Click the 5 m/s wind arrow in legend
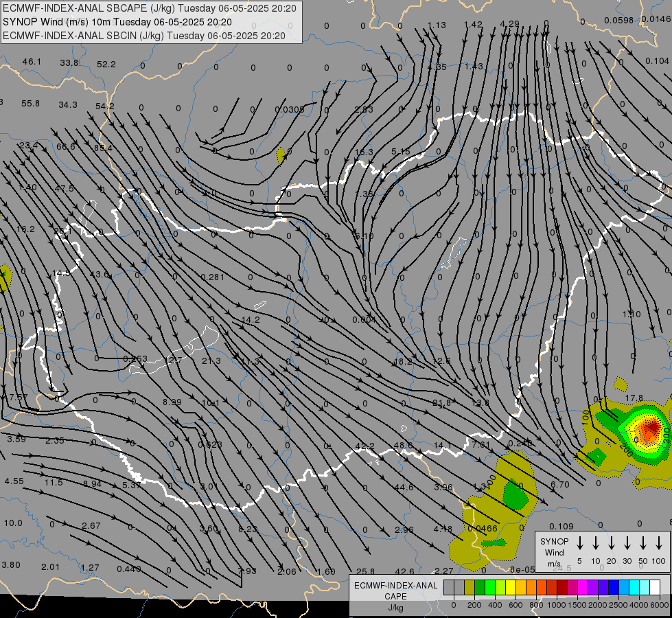Viewport: 672px width, 618px height. (x=579, y=543)
